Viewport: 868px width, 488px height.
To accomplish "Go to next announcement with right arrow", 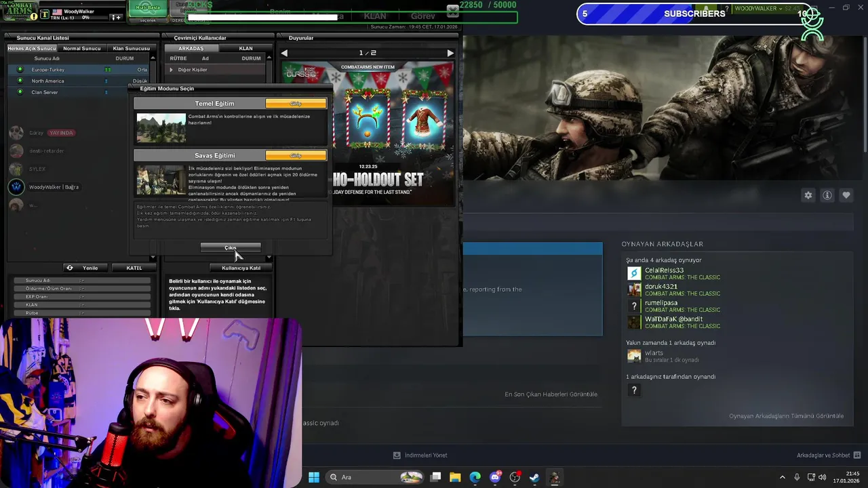I will point(450,53).
